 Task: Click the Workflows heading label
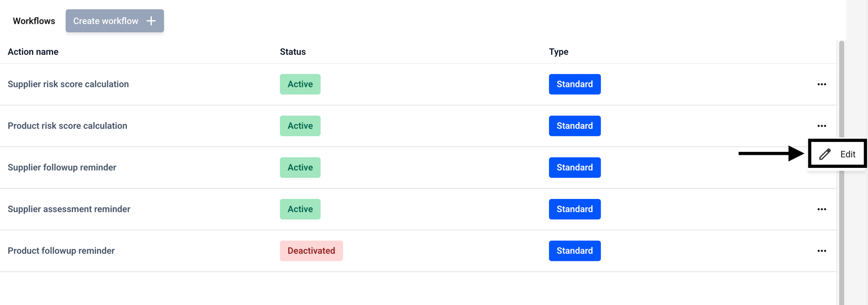[x=34, y=21]
